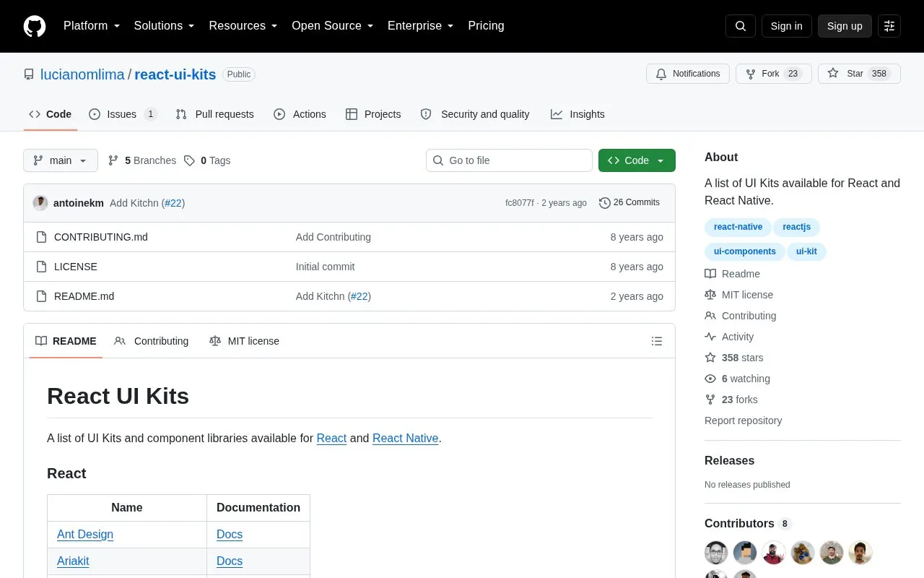Open the 0 Tags list
The width and height of the screenshot is (924, 578).
(x=207, y=160)
